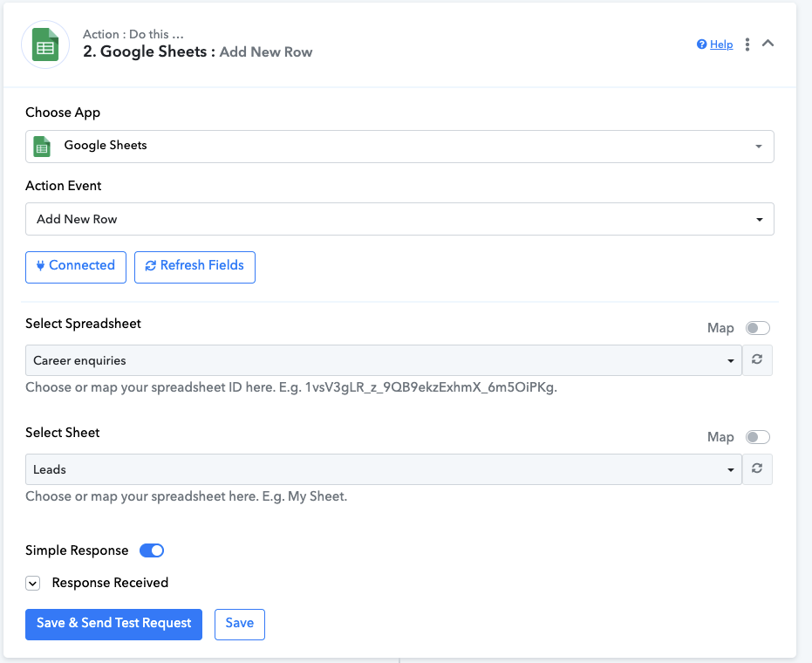
Task: Click the Save button
Action: tap(240, 625)
